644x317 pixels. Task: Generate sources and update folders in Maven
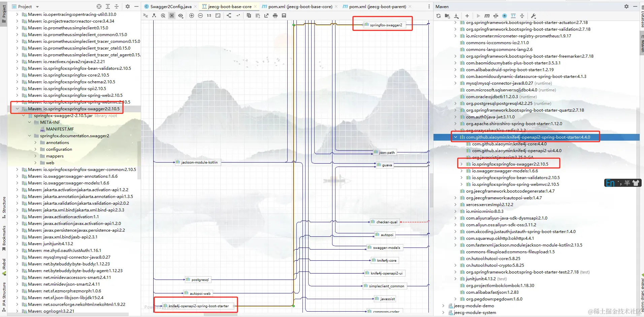click(x=447, y=16)
